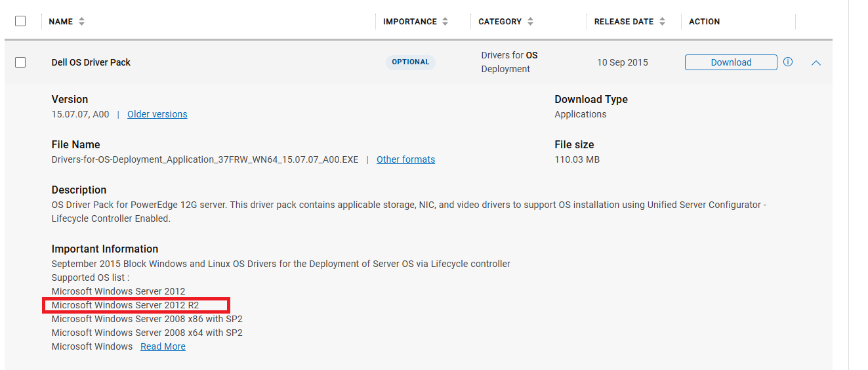This screenshot has height=370, width=868.
Task: Click the 110.03 MB file size
Action: [x=577, y=159]
